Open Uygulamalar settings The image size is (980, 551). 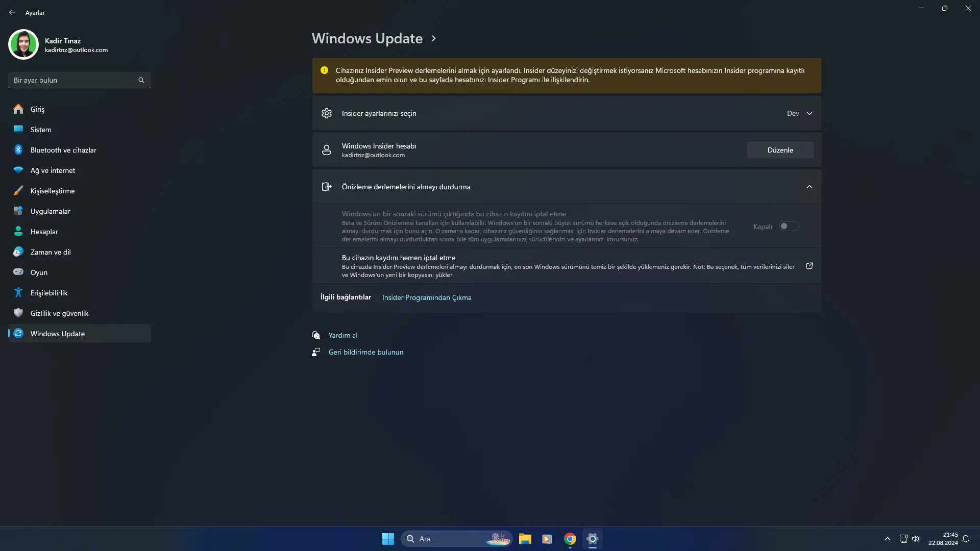80,211
